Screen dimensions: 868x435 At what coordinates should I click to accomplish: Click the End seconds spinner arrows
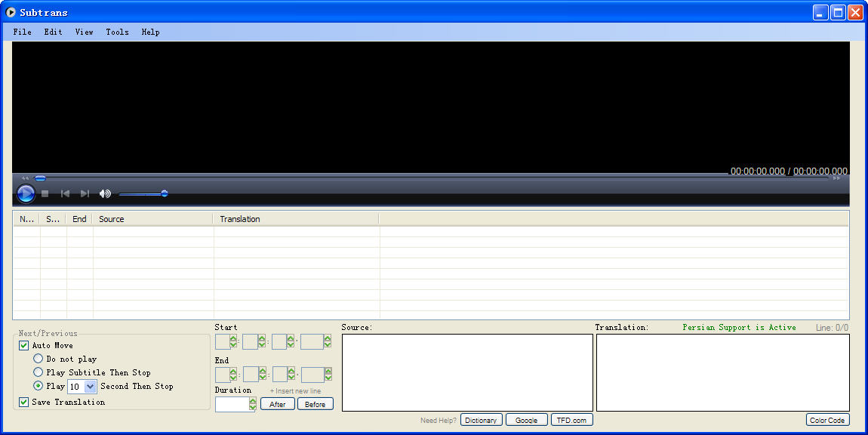tap(291, 375)
